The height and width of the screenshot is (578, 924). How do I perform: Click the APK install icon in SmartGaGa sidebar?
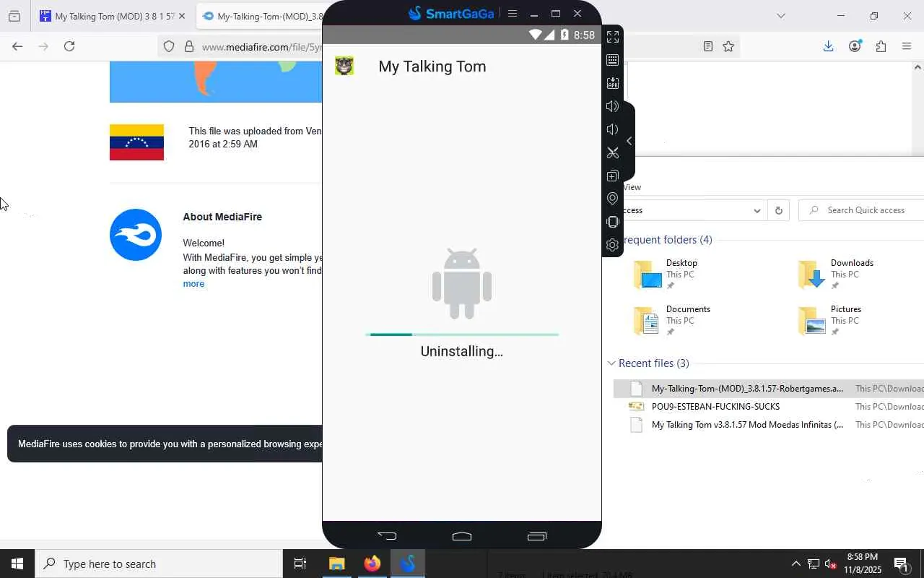pyautogui.click(x=613, y=83)
